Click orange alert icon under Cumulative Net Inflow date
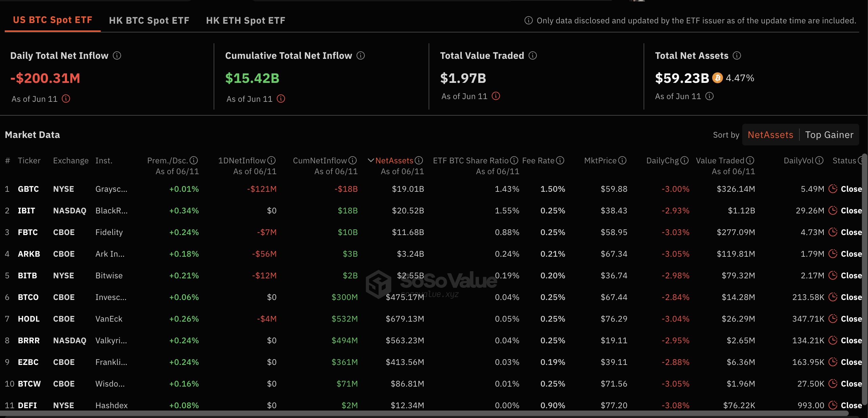 point(281,99)
